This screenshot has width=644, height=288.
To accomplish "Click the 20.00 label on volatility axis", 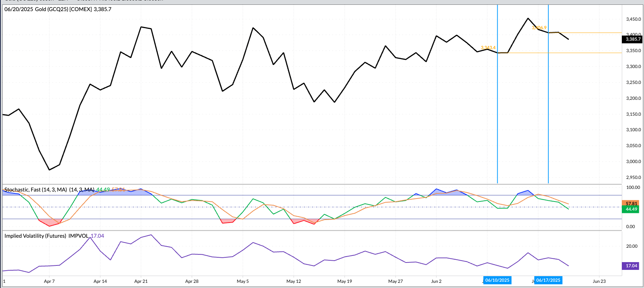I will coord(632,246).
